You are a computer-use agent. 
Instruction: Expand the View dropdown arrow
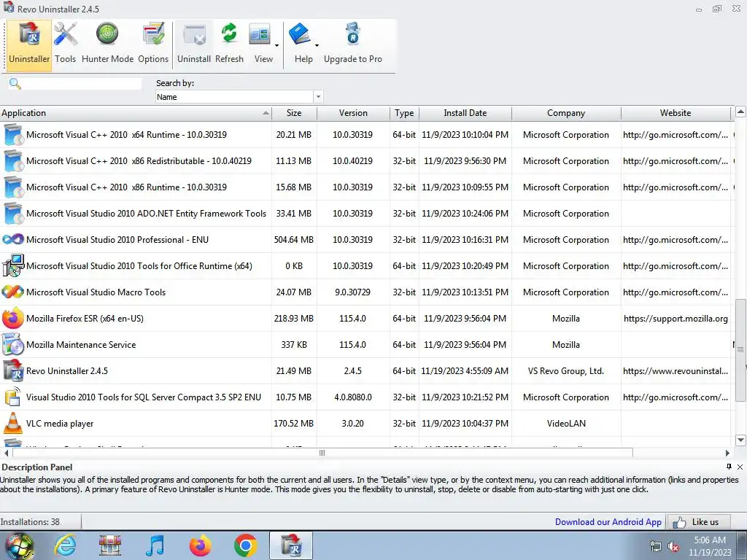pyautogui.click(x=276, y=45)
